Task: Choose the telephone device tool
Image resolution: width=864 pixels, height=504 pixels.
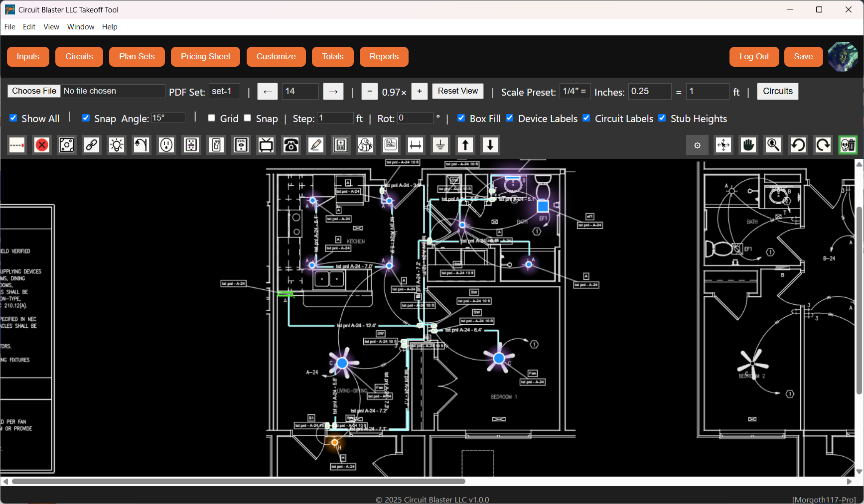Action: (291, 145)
